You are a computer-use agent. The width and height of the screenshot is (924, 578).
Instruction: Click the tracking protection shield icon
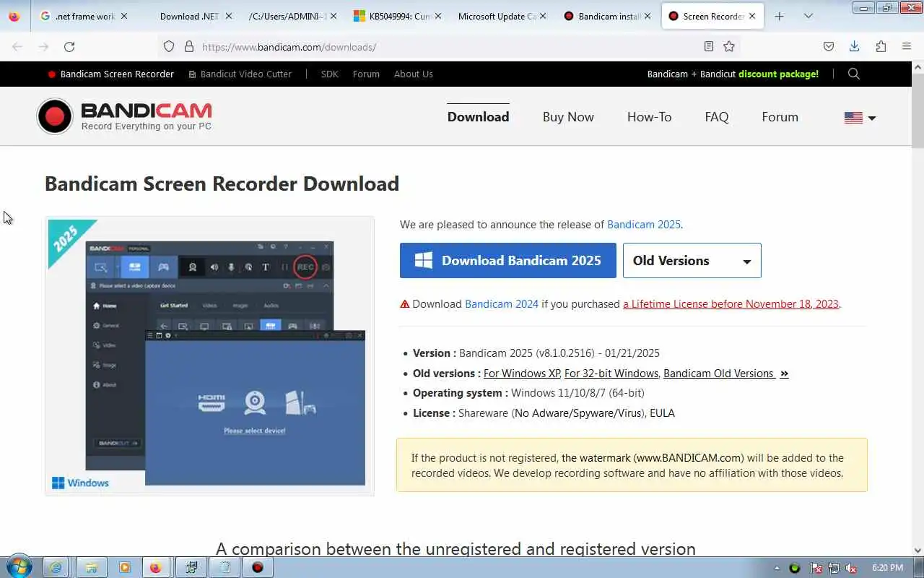[x=169, y=46]
